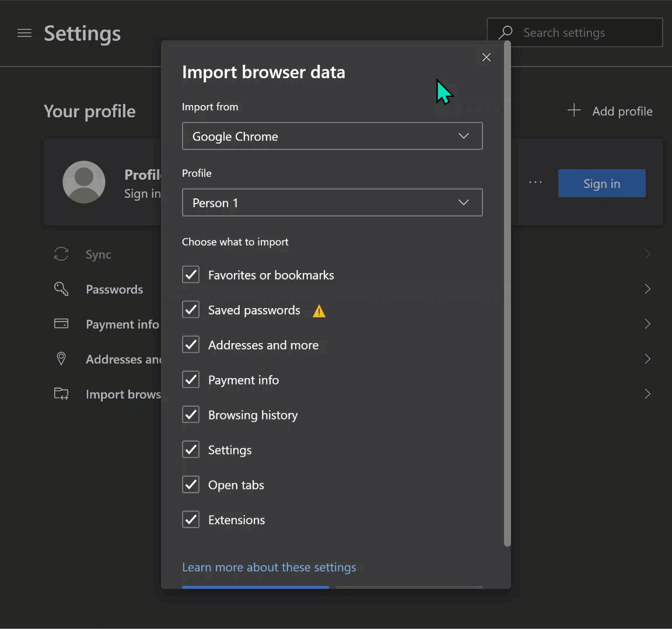Uncheck the Settings import checkbox

click(191, 450)
